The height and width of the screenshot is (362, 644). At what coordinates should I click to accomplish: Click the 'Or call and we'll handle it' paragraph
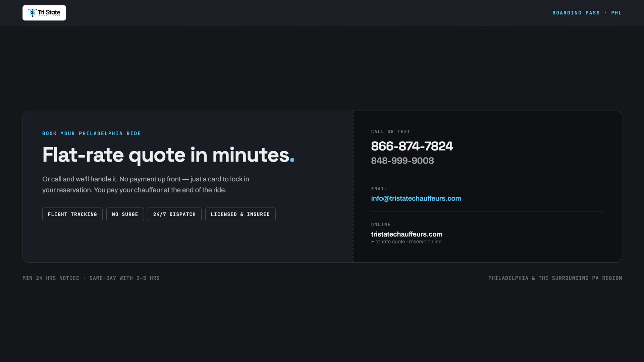click(146, 184)
